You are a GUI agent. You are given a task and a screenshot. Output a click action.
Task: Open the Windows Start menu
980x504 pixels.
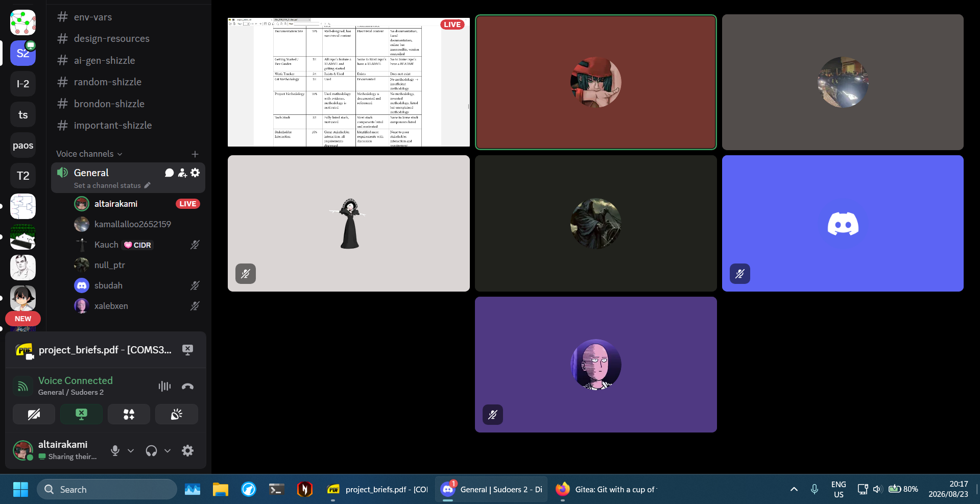(20, 489)
